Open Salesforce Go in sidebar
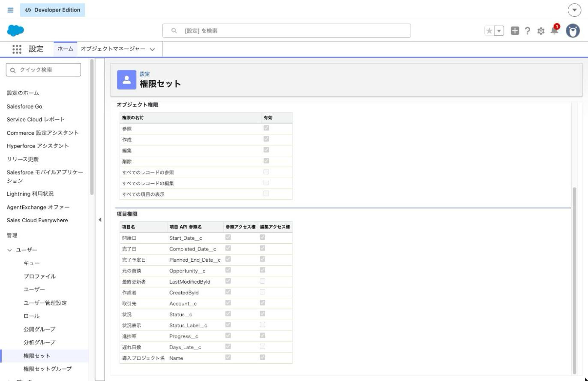 (24, 106)
